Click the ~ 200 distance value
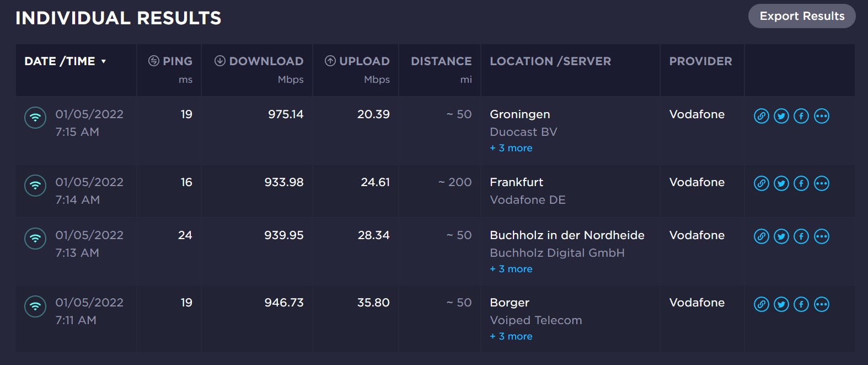 [x=455, y=182]
